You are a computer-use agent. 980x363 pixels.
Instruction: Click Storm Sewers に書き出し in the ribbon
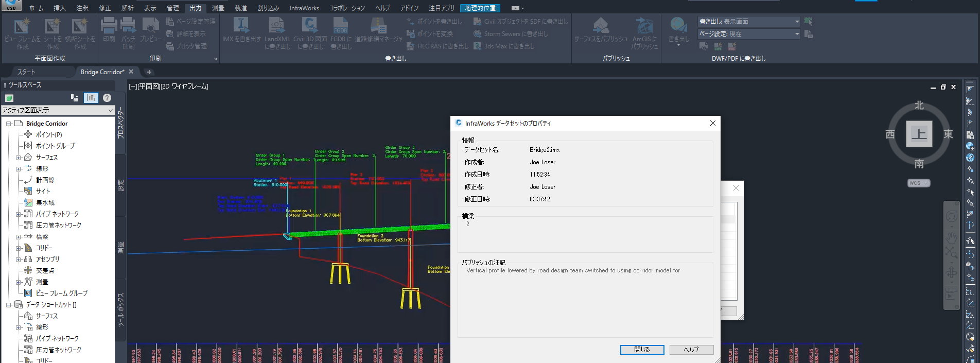[x=511, y=34]
